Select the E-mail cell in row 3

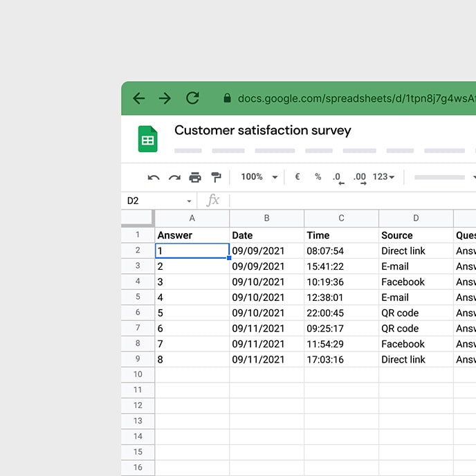point(416,266)
